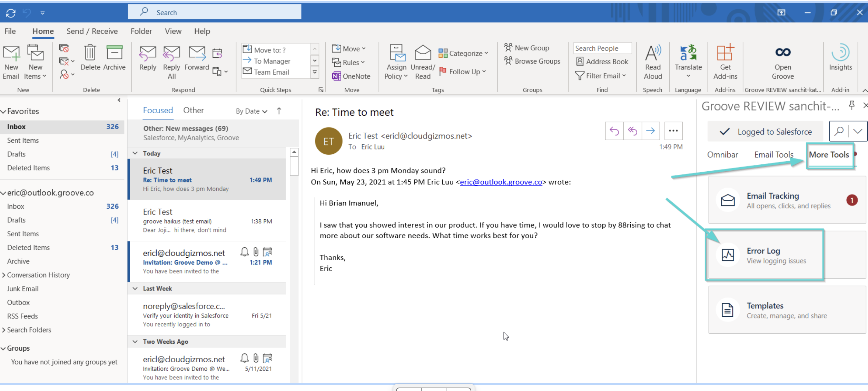Click the Forward arrow in the message header
868x391 pixels.
[651, 131]
